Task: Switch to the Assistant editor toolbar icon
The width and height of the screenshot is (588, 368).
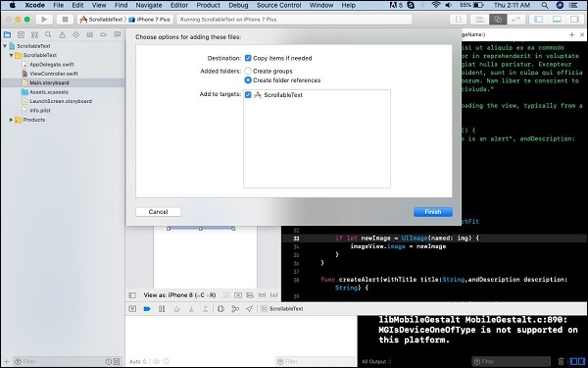Action: click(498, 20)
